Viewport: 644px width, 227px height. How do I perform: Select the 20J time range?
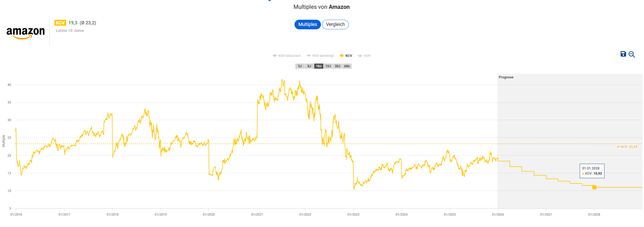(337, 66)
